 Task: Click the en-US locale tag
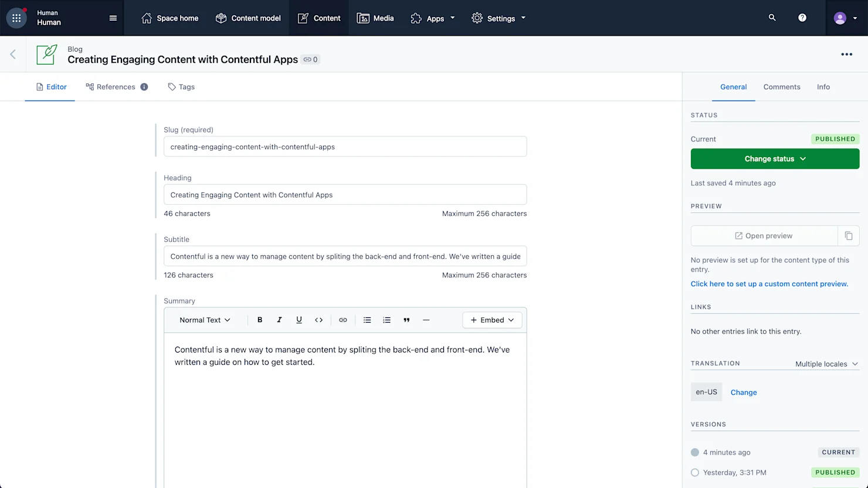click(x=706, y=392)
